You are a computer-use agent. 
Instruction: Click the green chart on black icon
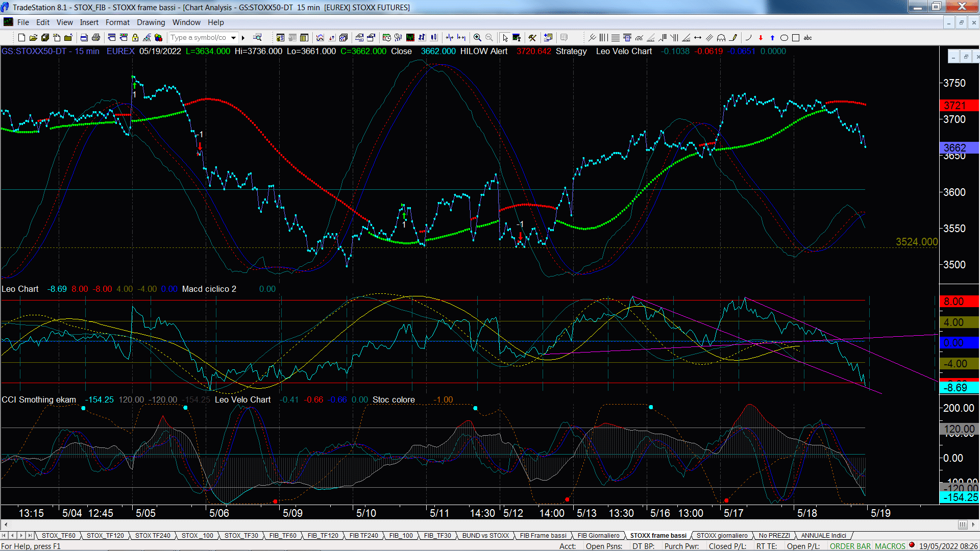tap(410, 38)
